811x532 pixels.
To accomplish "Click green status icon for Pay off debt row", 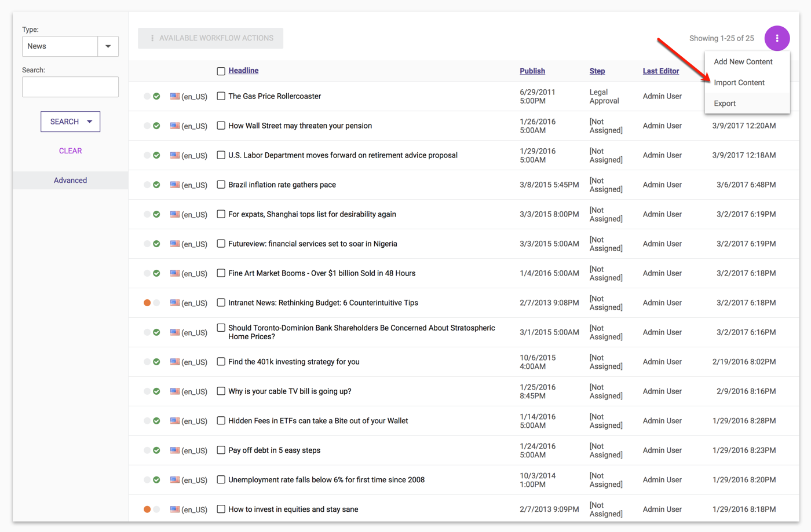I will pos(156,450).
